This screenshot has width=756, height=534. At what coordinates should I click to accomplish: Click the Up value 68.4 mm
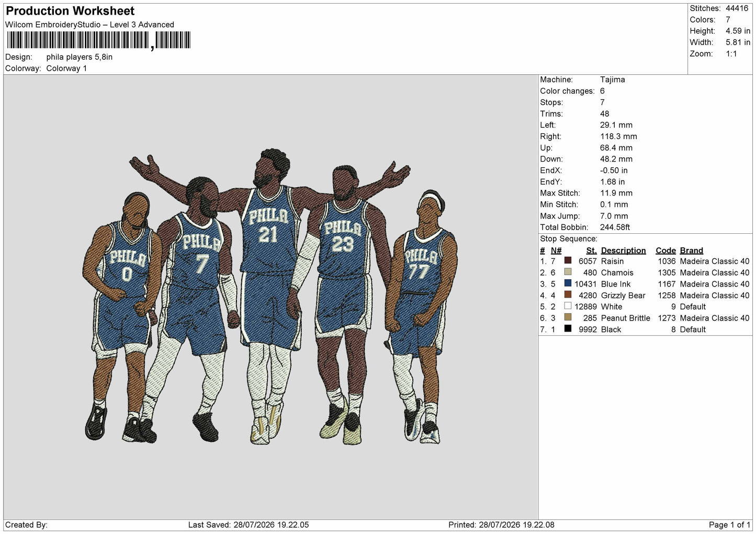tap(616, 148)
